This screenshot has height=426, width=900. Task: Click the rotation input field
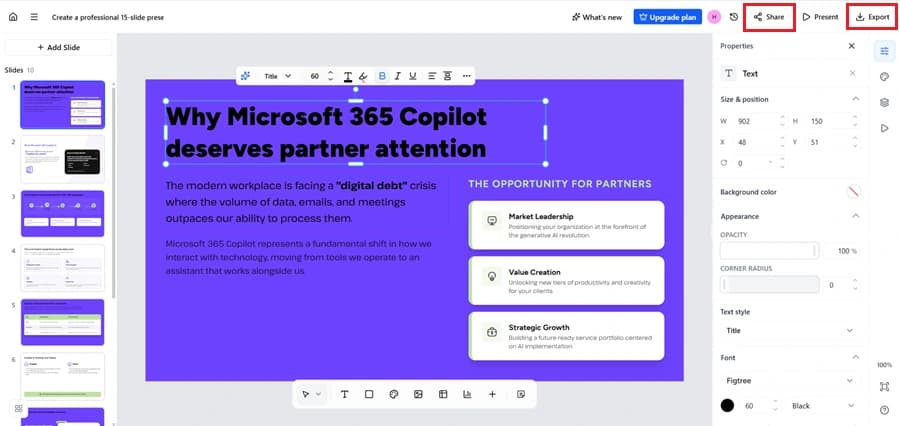tap(754, 163)
